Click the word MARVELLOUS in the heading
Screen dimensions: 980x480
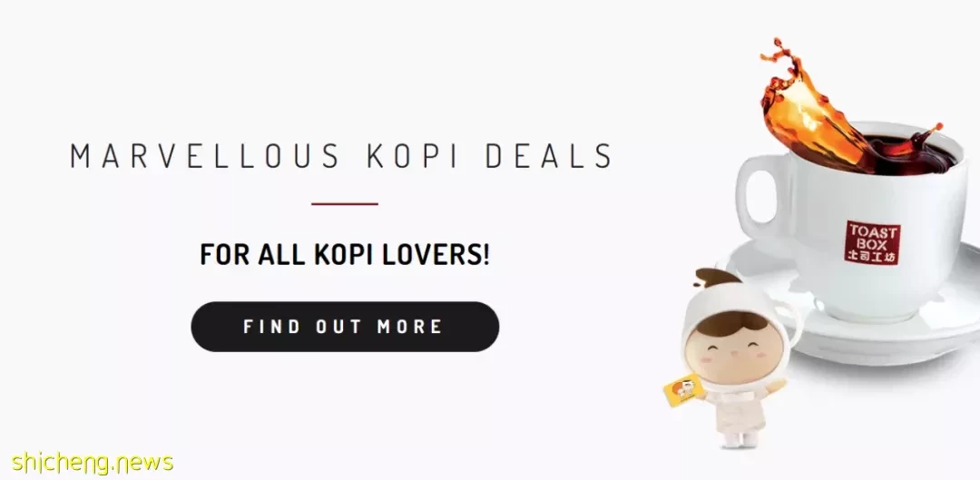pyautogui.click(x=205, y=156)
